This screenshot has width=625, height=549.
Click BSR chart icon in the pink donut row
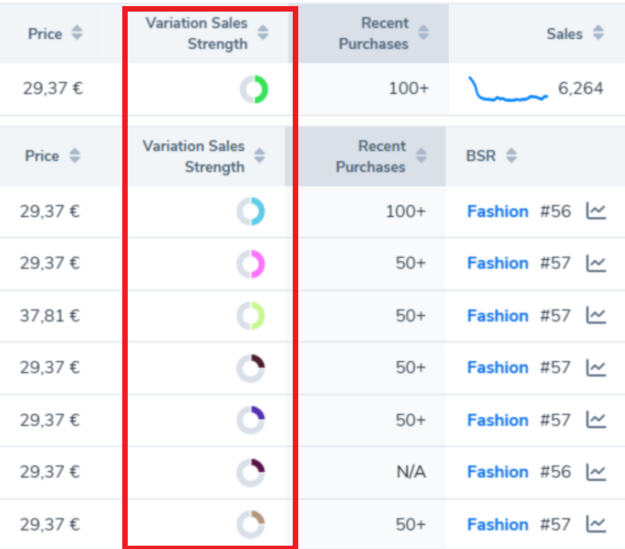596,264
